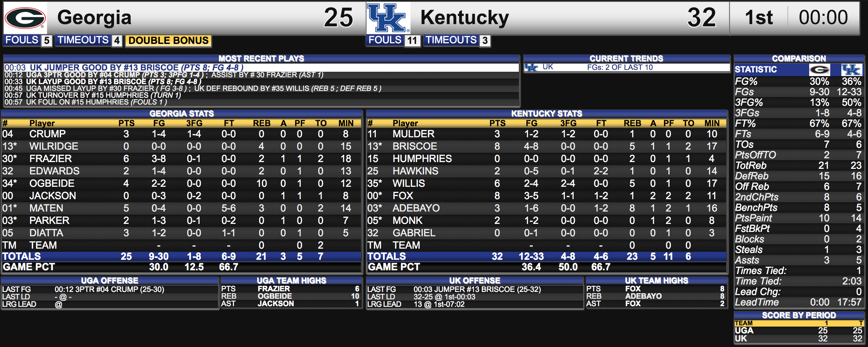Select the latest play by Briscoe jumper

tap(261, 67)
